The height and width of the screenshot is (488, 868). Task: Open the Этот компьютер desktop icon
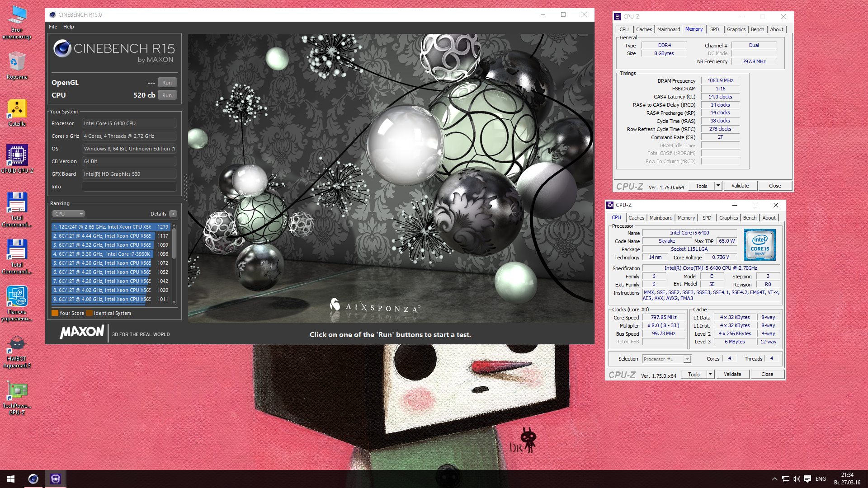point(17,23)
